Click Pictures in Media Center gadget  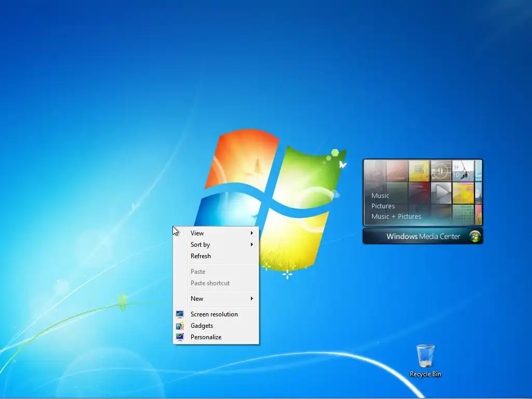pos(383,206)
